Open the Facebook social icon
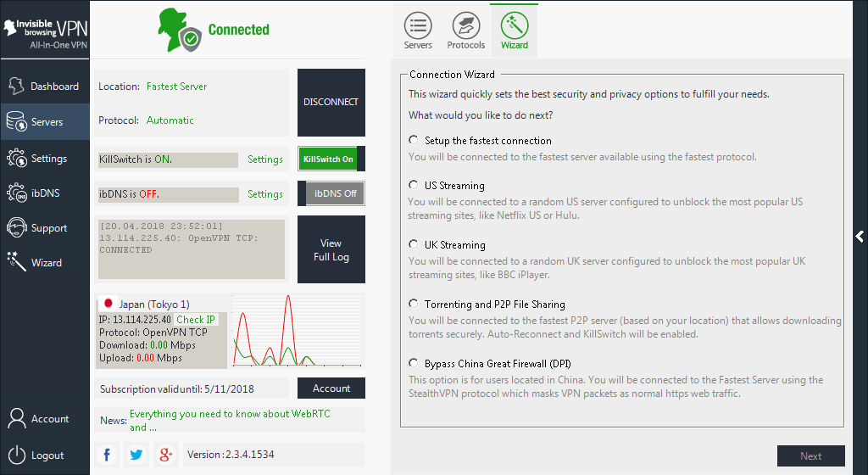Image resolution: width=868 pixels, height=475 pixels. [x=107, y=455]
